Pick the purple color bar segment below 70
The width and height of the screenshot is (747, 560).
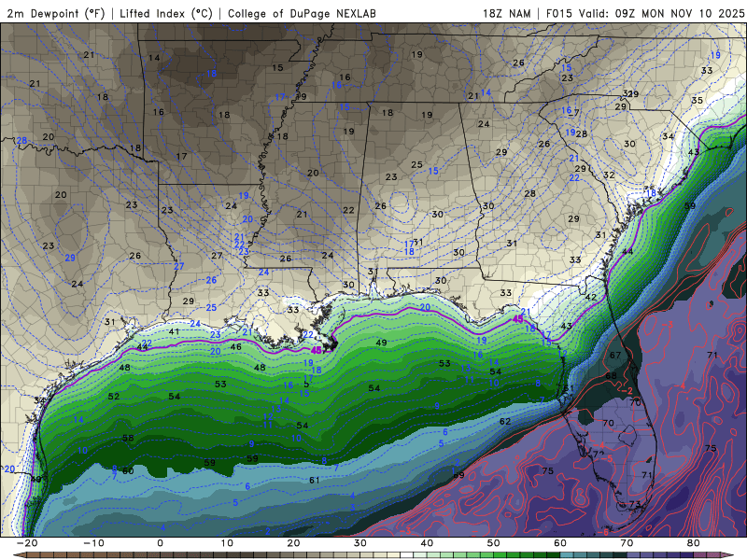[634, 555]
